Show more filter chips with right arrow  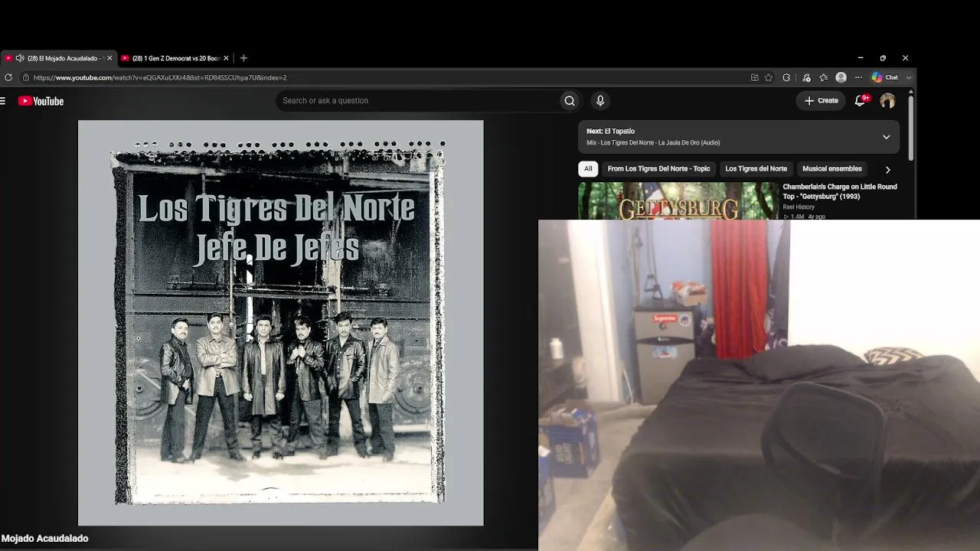point(887,169)
